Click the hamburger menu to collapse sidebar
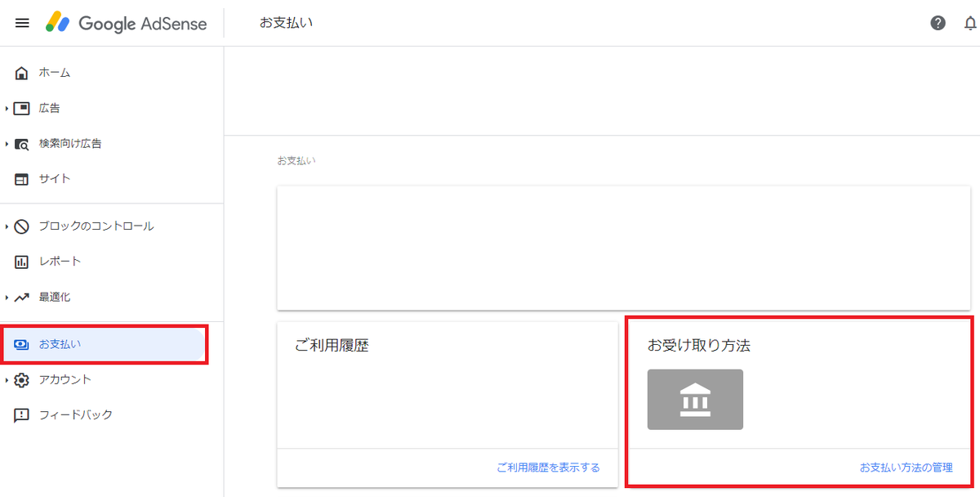 click(22, 22)
